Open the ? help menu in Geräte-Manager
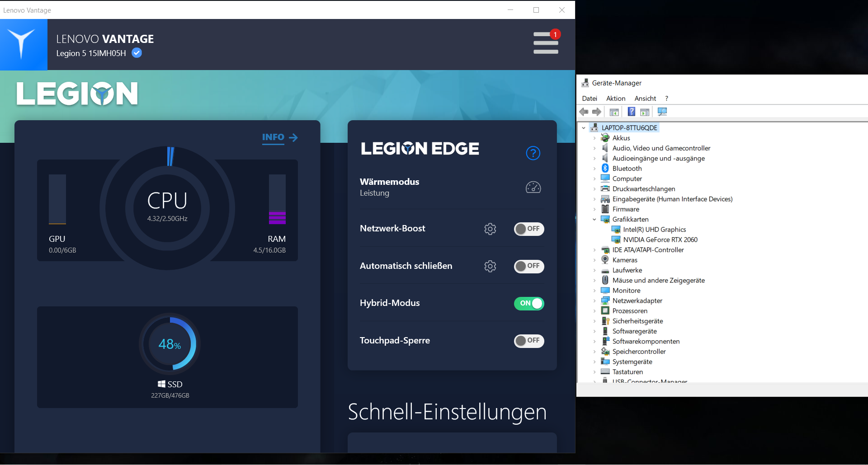Screen dimensions: 868x465 [x=666, y=99]
